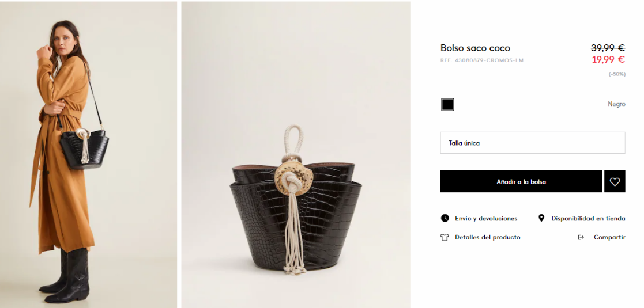Click the -50% discount label
The image size is (644, 308).
tap(617, 74)
